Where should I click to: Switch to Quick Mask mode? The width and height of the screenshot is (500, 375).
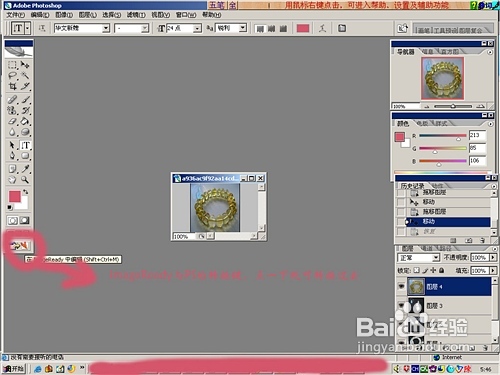(25, 220)
